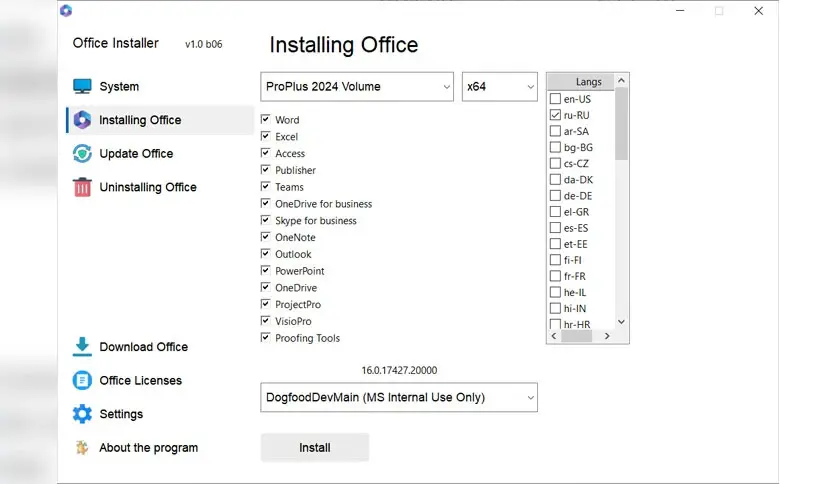Click the System monitor icon

[82, 87]
